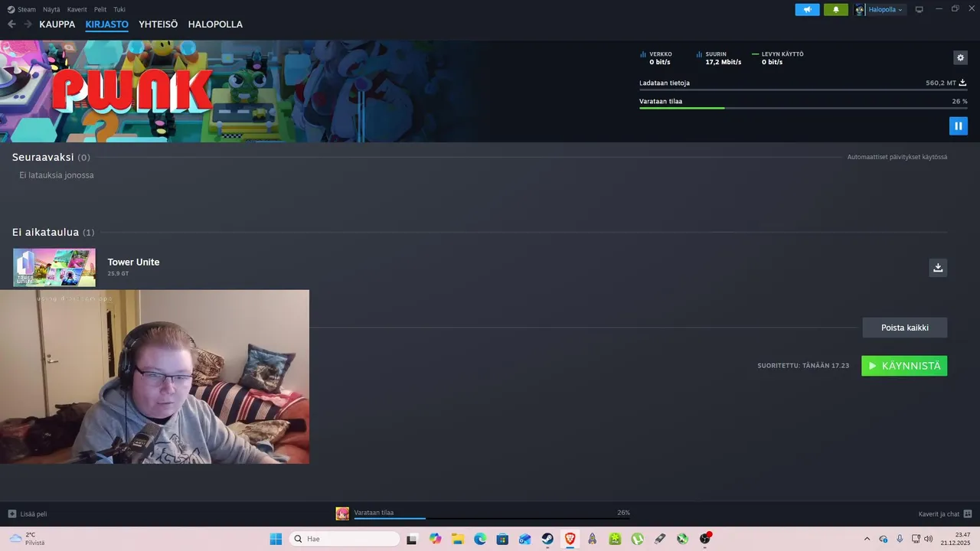The height and width of the screenshot is (551, 980).
Task: Click the Ladataan tietoja progress bar
Action: pos(803,90)
